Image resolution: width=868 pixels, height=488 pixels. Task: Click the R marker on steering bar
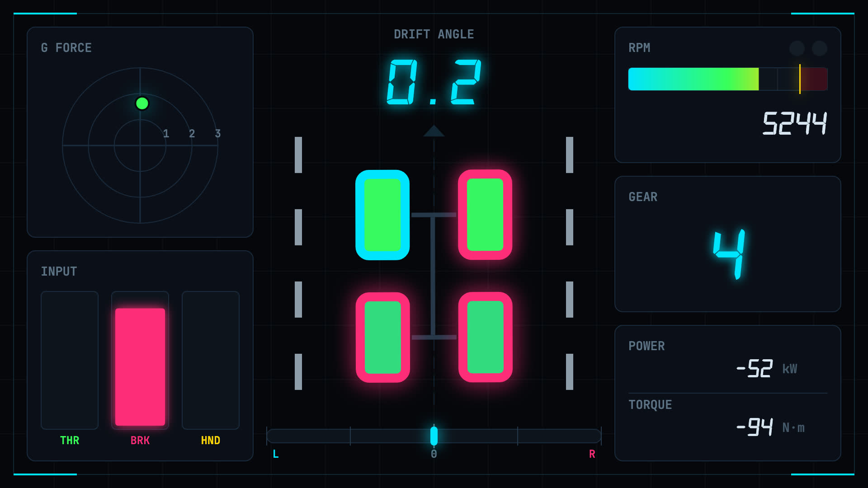(592, 454)
